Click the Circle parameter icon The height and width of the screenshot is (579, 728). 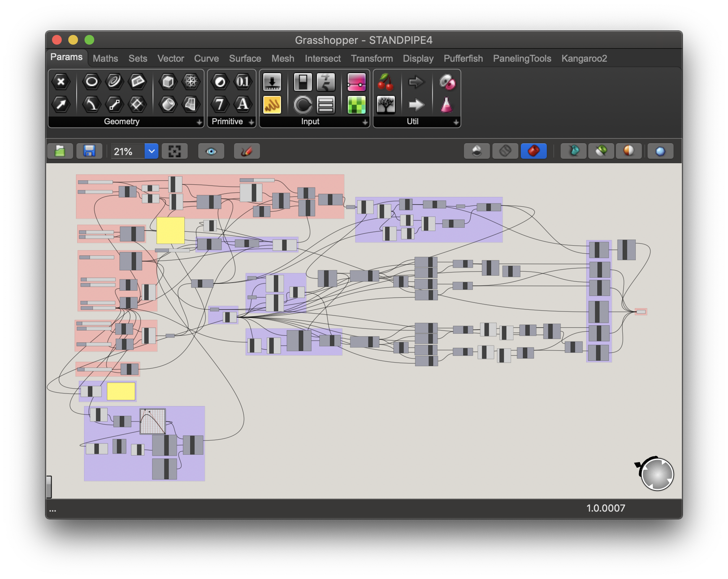pos(91,82)
